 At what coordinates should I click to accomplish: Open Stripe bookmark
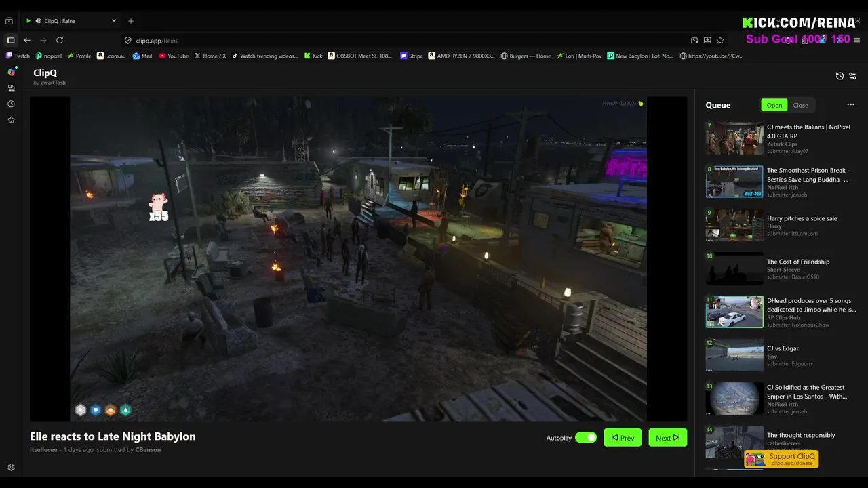[412, 56]
